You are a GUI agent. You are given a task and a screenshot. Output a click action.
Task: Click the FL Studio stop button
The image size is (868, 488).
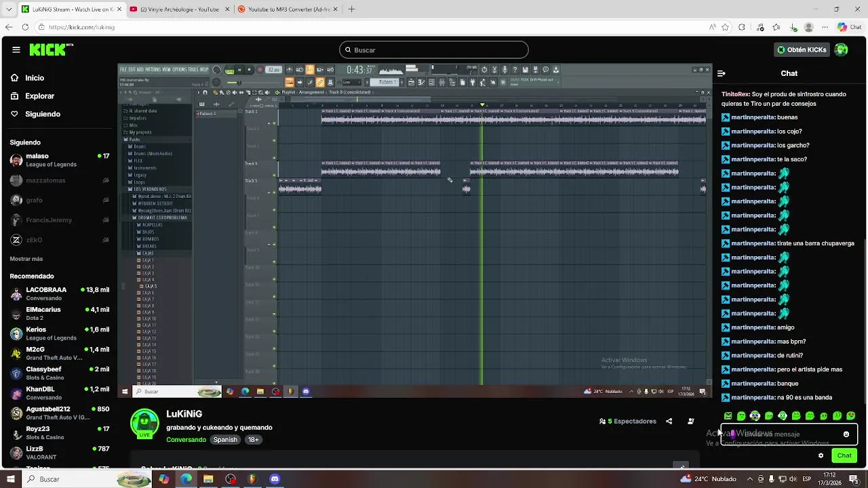click(249, 70)
